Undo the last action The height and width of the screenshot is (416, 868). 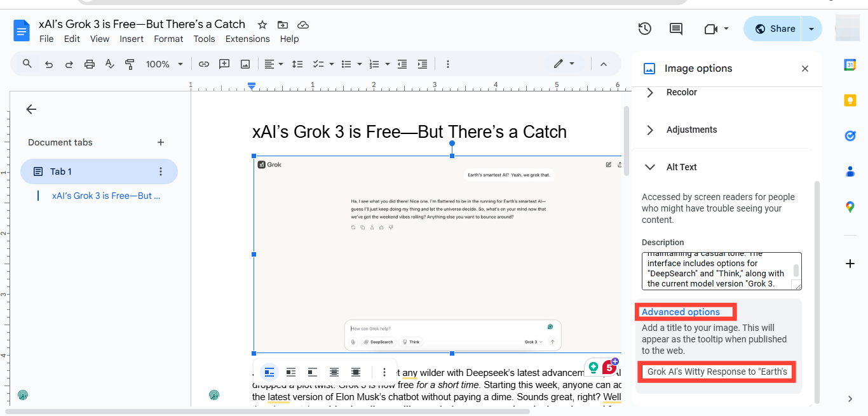[49, 64]
